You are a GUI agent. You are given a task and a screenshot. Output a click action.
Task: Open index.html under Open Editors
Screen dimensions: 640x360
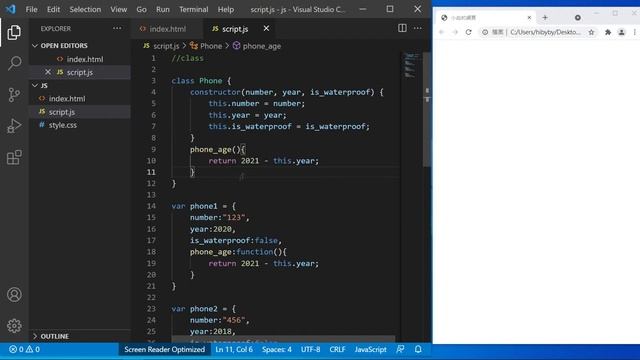85,59
